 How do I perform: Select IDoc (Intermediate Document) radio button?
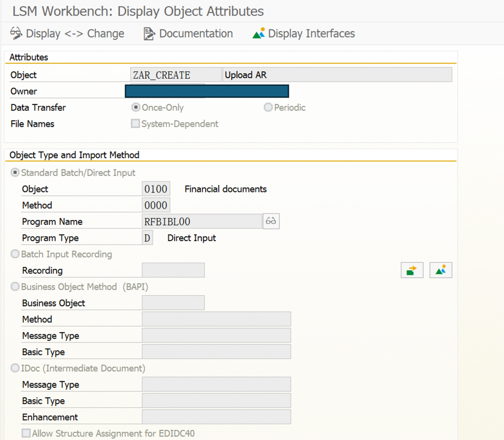[15, 368]
